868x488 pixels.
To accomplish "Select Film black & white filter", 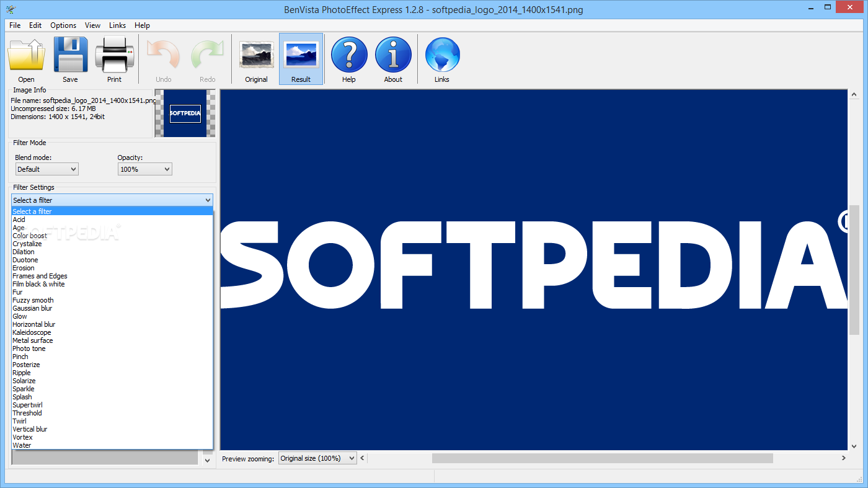I will point(112,284).
